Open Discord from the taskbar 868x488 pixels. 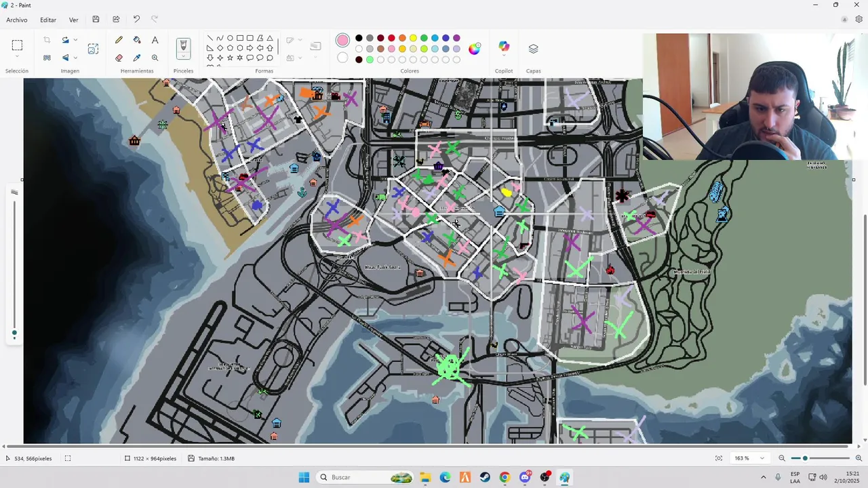coord(525,477)
